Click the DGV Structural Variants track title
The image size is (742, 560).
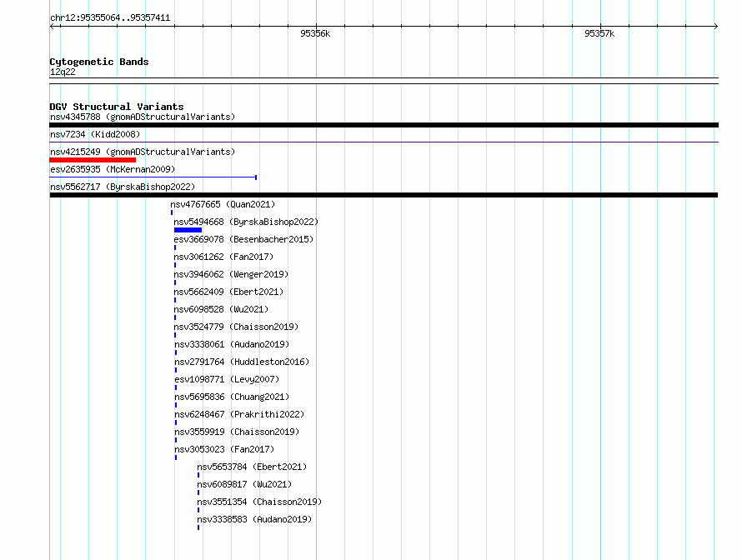coord(117,107)
